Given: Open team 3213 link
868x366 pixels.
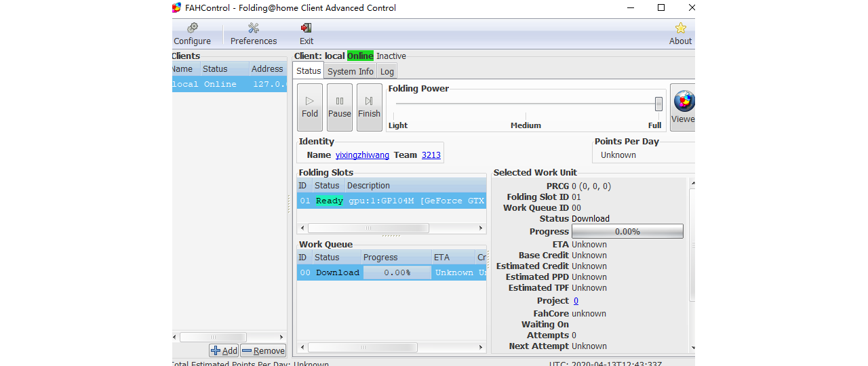Looking at the screenshot, I should pyautogui.click(x=431, y=155).
